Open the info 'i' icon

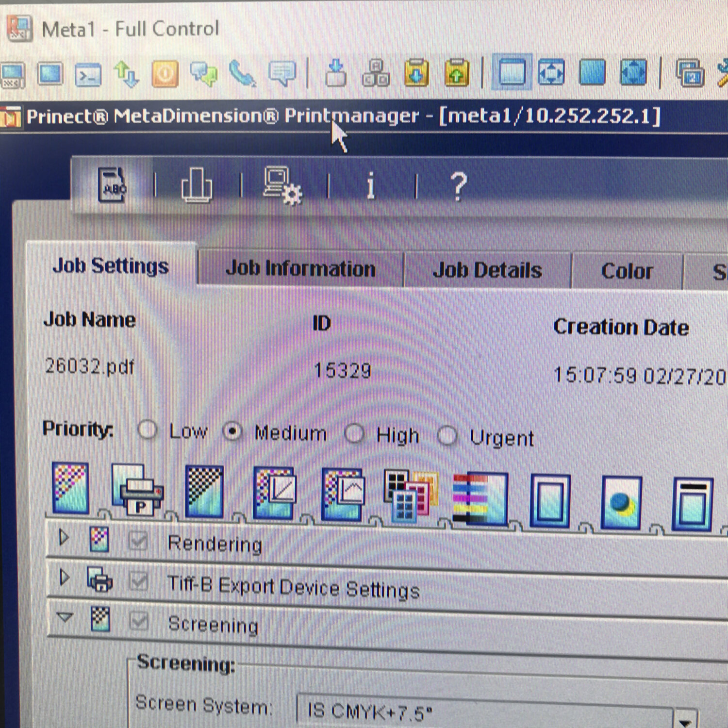coord(371,185)
